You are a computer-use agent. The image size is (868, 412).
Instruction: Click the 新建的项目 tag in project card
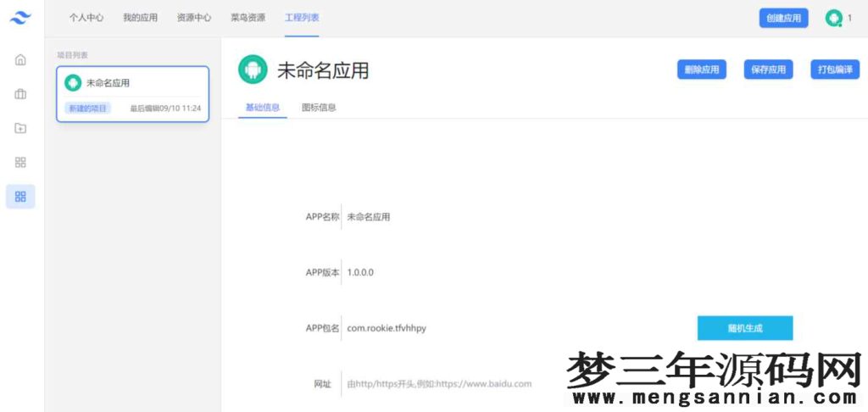point(88,108)
